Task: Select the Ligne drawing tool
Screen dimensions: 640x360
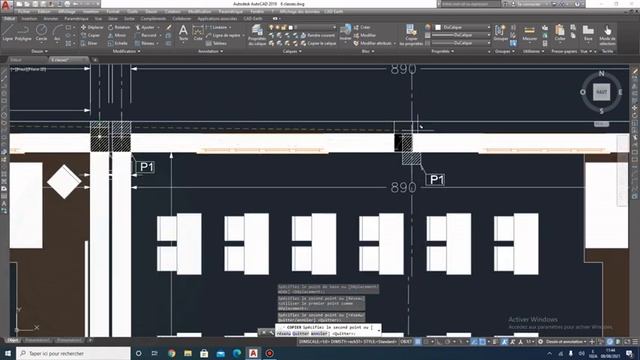Action: (8, 32)
